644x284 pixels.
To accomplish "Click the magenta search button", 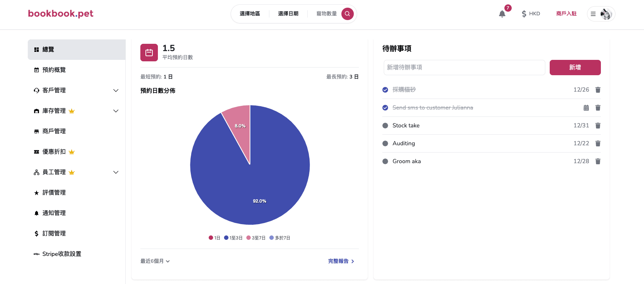I will point(348,14).
